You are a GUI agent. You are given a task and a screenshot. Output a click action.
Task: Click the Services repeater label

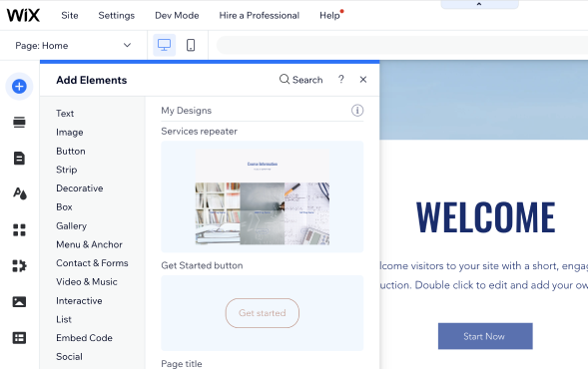click(x=199, y=131)
